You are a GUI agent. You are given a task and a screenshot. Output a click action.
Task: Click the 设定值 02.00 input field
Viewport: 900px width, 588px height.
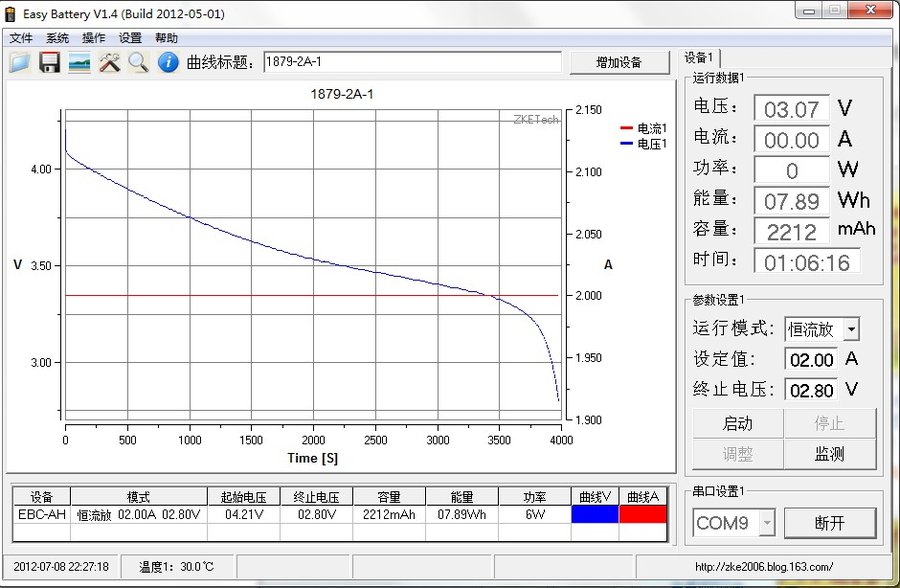coord(812,360)
